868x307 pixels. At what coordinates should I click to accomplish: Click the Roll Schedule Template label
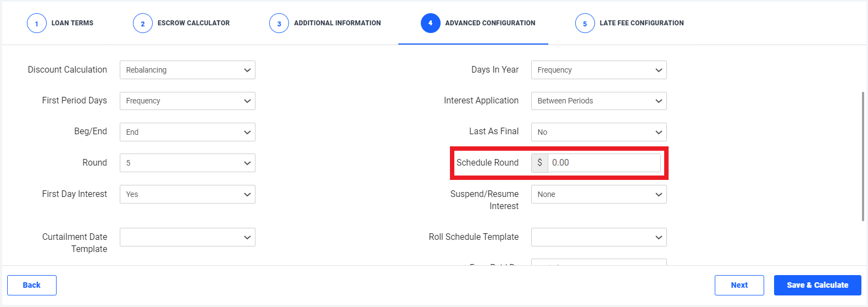pyautogui.click(x=474, y=237)
